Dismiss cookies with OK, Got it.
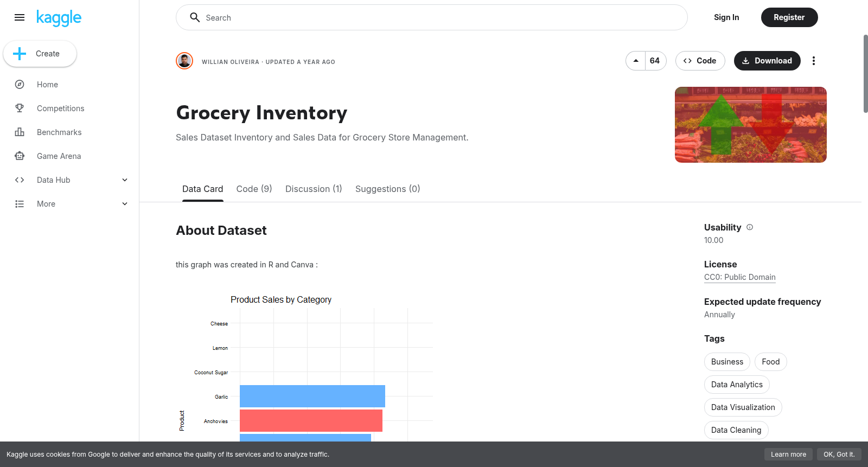 [839, 455]
